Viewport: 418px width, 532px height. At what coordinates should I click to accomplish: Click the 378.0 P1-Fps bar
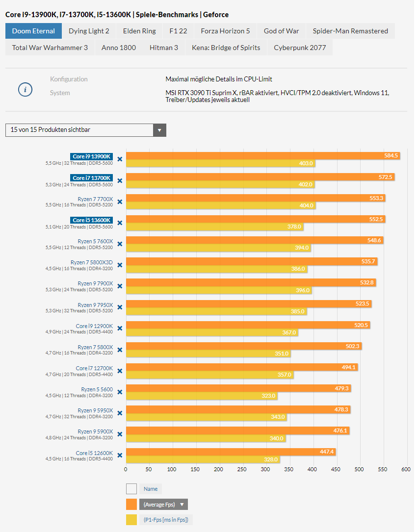[x=214, y=227]
